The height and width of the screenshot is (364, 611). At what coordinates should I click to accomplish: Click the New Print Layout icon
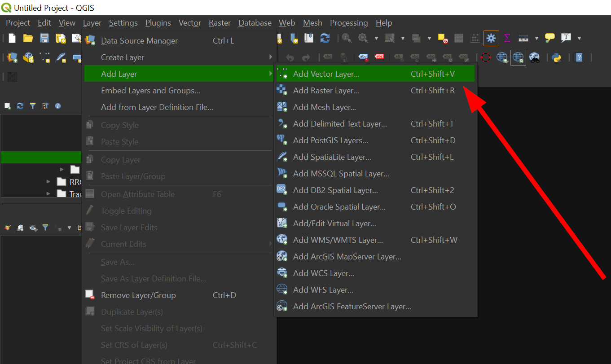pos(61,38)
